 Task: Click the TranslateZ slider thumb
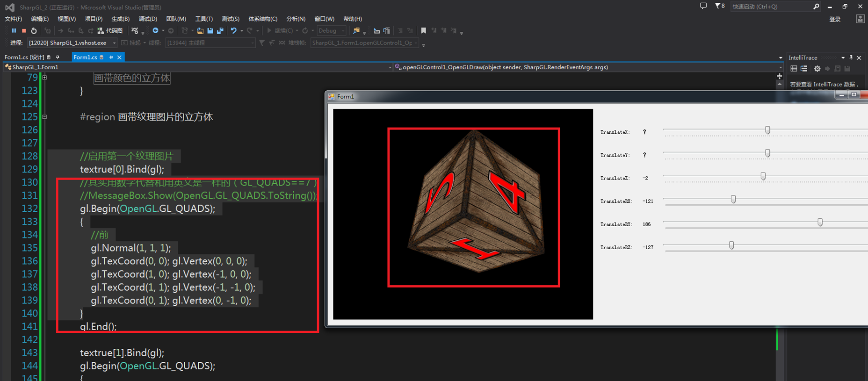pyautogui.click(x=763, y=176)
